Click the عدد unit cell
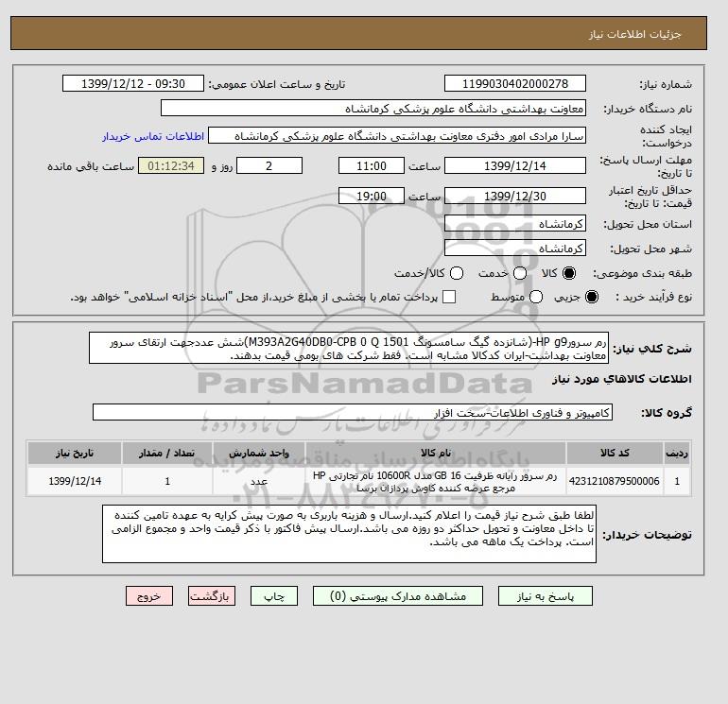Screen dimensions: 728x704 [x=259, y=481]
